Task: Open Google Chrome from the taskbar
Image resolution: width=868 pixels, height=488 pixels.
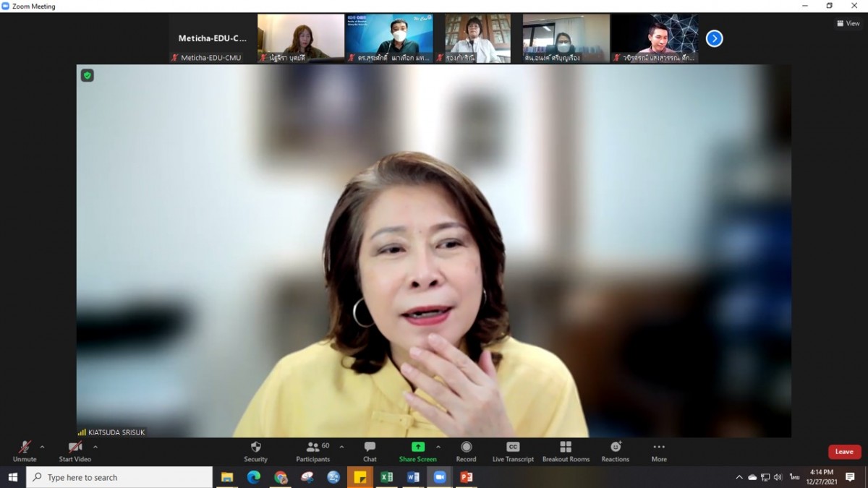Action: [281, 477]
